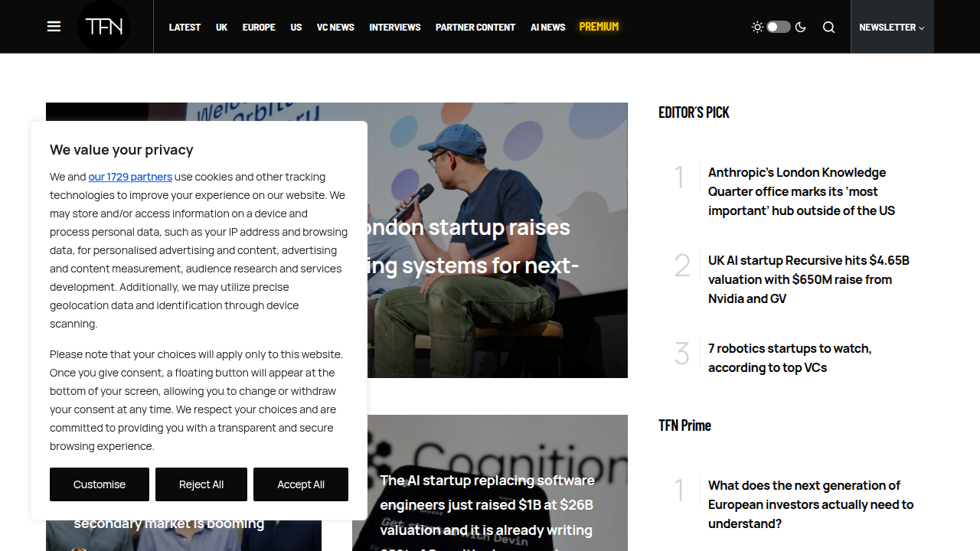Open the Interviews section
The width and height of the screenshot is (980, 551).
pyautogui.click(x=395, y=27)
